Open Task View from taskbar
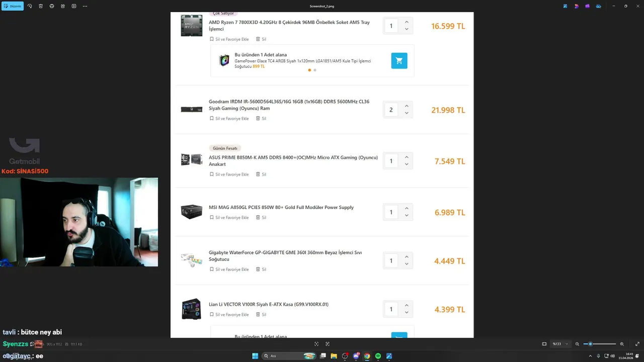Screen dimensions: 644x362 323,356
